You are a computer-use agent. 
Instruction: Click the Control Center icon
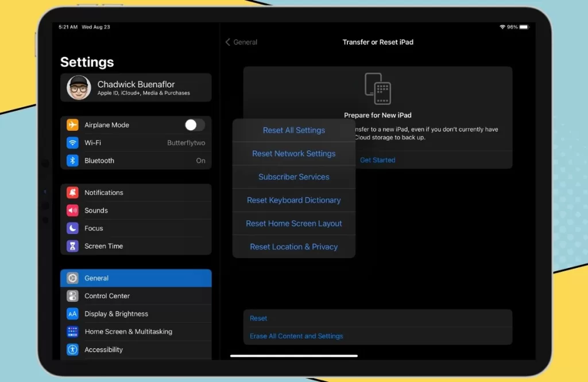click(x=72, y=296)
